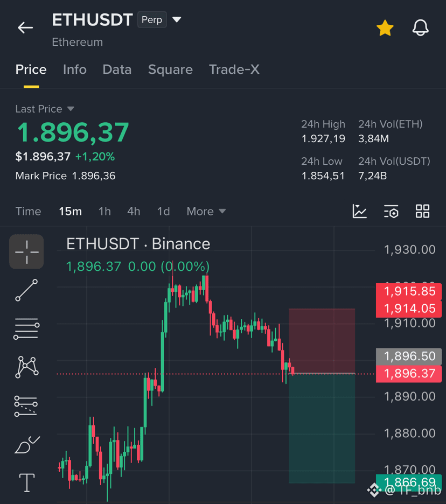Click the large 1.896,37 last price
446x504 pixels.
[73, 132]
